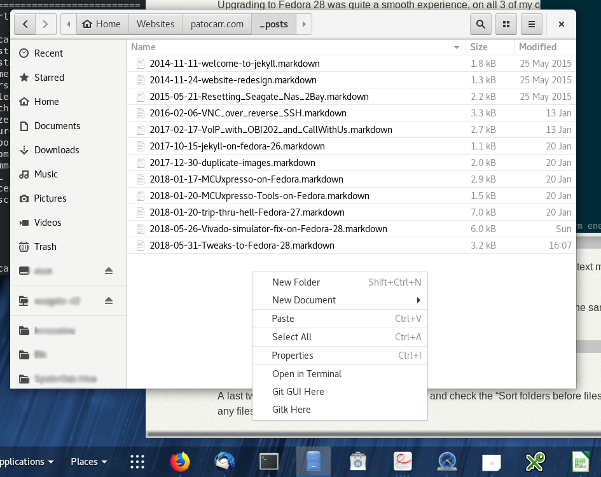This screenshot has height=477, width=601.
Task: Open Downloads in the sidebar
Action: point(68,150)
